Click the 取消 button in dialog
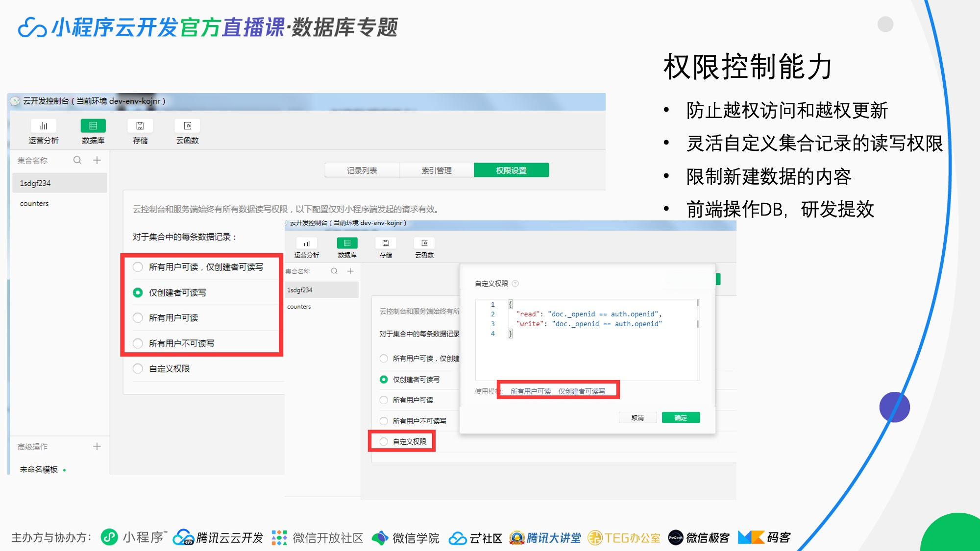This screenshot has height=551, width=980. (x=637, y=418)
